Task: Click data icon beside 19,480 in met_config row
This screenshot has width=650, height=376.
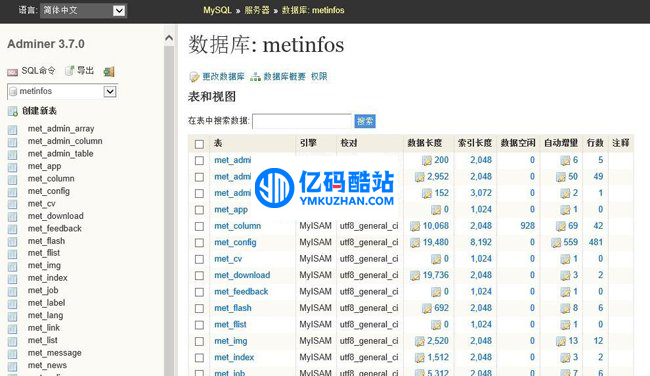Action: pos(415,243)
